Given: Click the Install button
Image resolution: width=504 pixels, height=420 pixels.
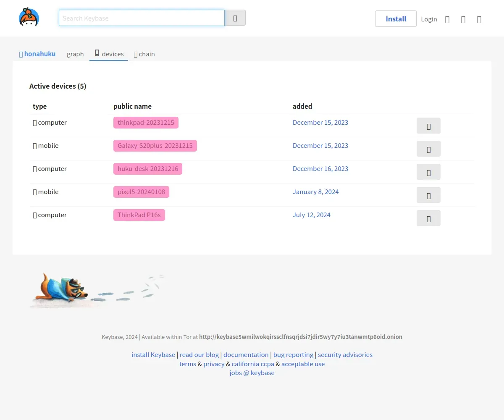Looking at the screenshot, I should 396,19.
